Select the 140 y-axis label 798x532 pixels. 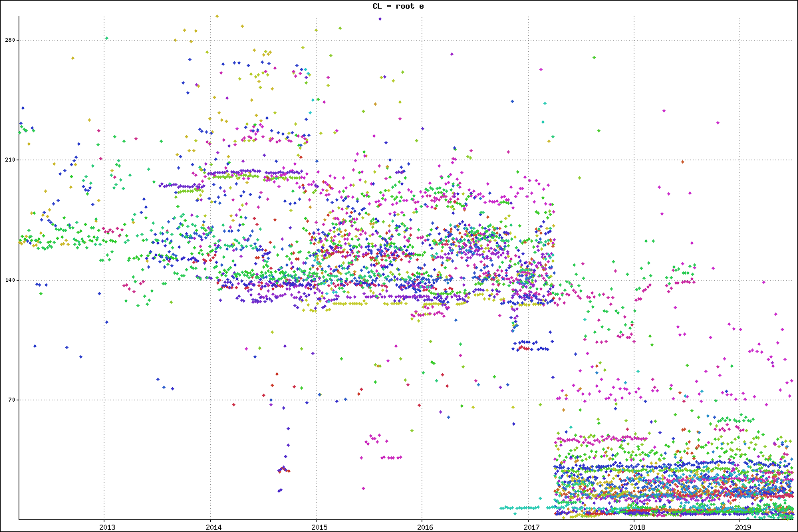pyautogui.click(x=11, y=280)
